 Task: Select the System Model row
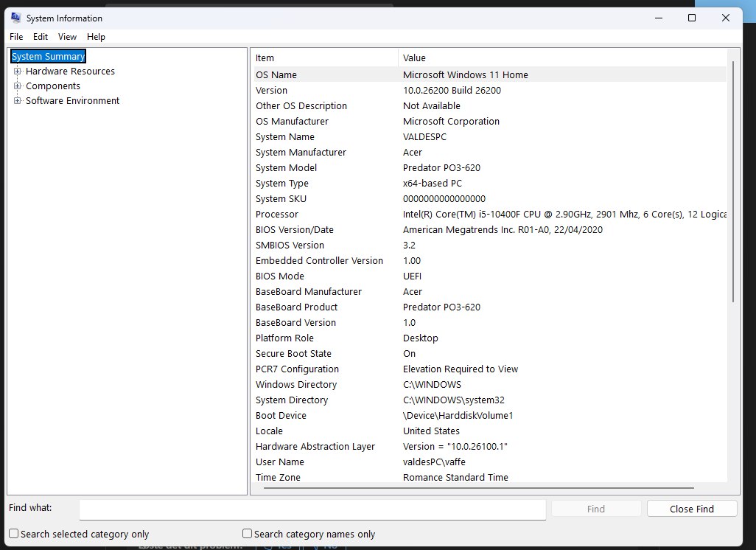pyautogui.click(x=490, y=168)
